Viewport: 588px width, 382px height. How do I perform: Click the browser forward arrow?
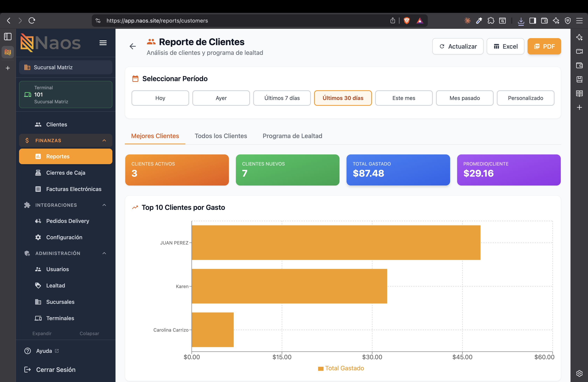pyautogui.click(x=20, y=20)
